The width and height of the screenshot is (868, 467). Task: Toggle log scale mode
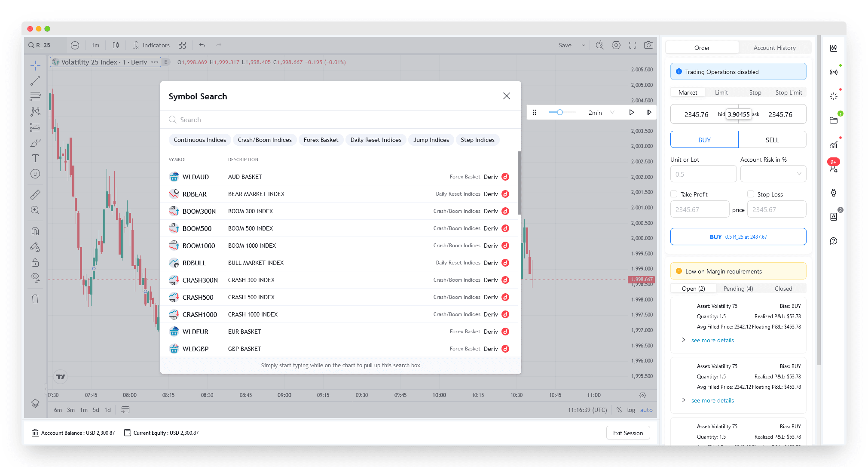pyautogui.click(x=631, y=410)
